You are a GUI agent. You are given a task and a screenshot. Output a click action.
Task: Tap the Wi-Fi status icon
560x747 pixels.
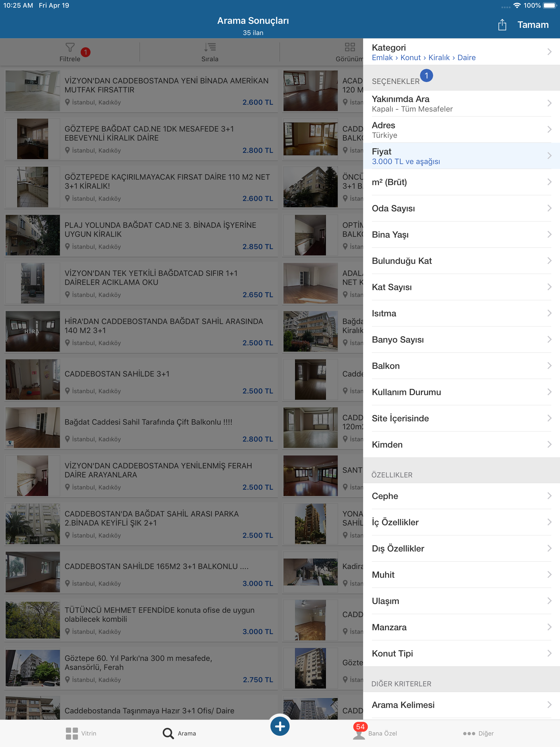[x=517, y=5]
